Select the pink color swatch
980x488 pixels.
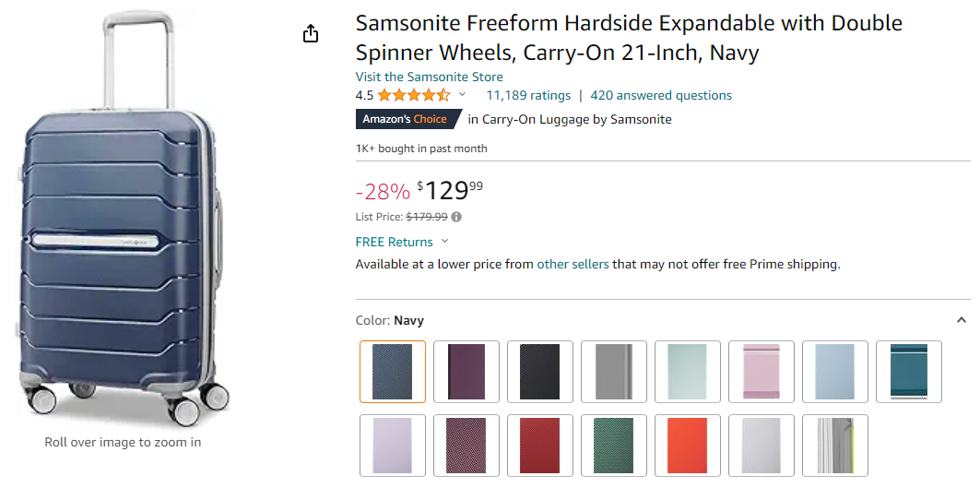762,372
